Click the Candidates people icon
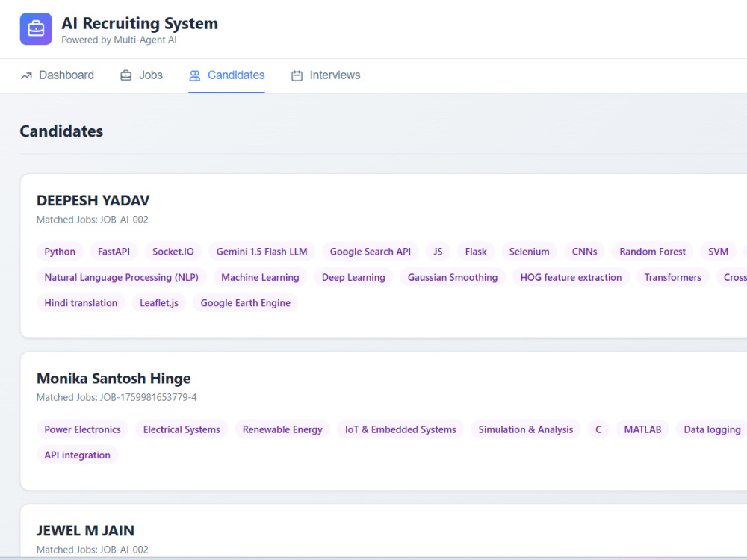747x560 pixels. [194, 75]
